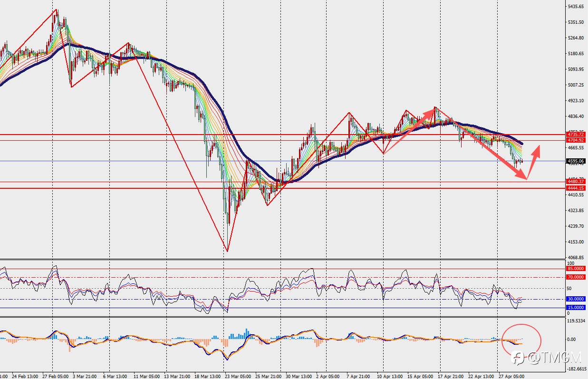Click the 6 Mar 13:00 time label
This screenshot has width=588, height=379.
pyautogui.click(x=115, y=376)
